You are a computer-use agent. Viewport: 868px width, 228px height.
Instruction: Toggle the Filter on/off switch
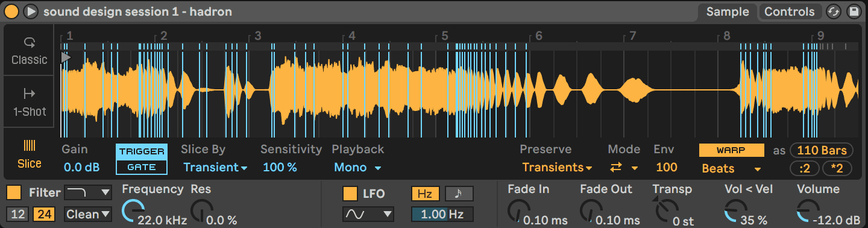point(13,193)
